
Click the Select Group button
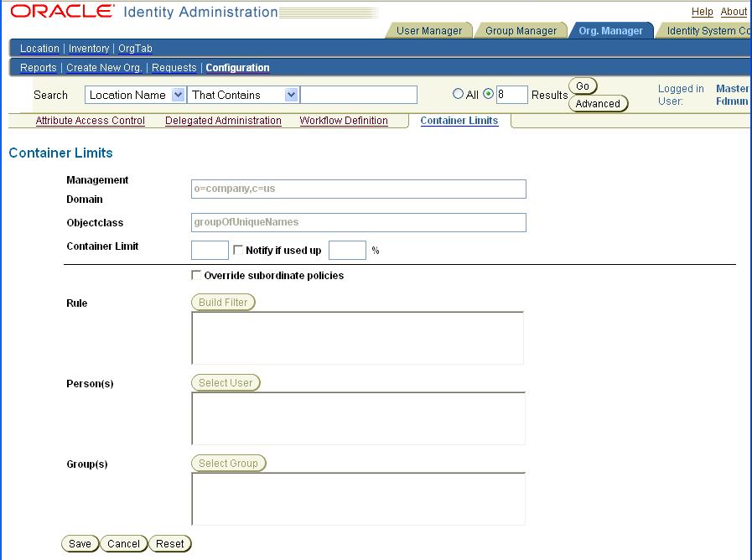228,463
